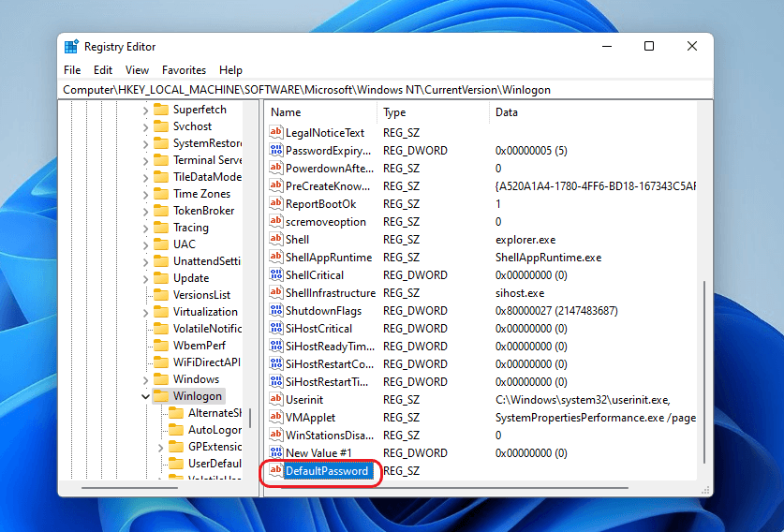
Task: Open the Favorites menu
Action: click(184, 70)
